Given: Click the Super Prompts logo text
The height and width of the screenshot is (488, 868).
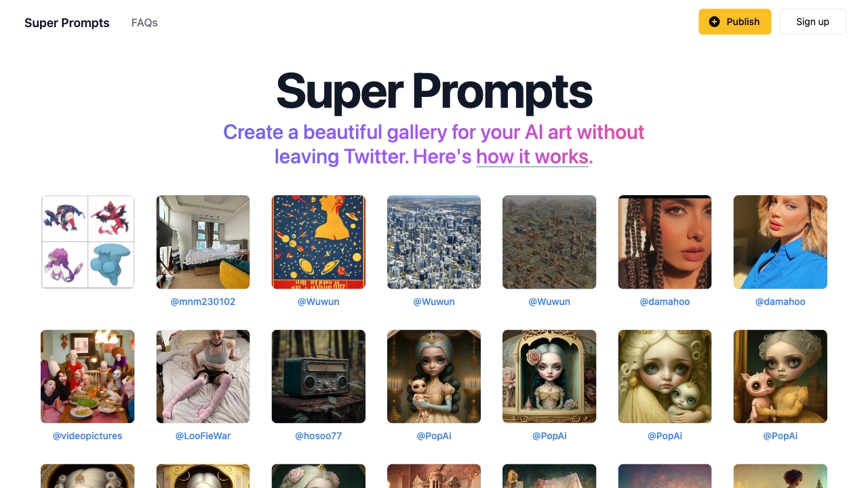Looking at the screenshot, I should (x=66, y=22).
